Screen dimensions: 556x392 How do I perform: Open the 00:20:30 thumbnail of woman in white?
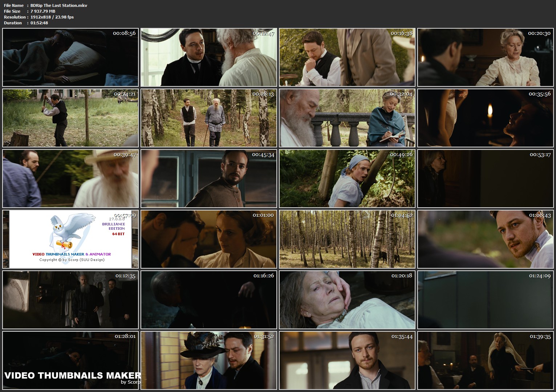point(486,57)
